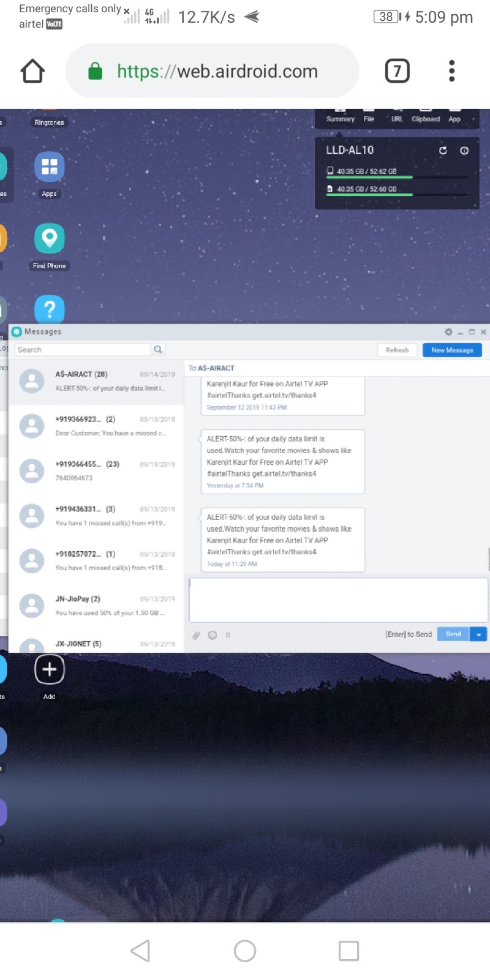
Task: Open Messages window settings gear
Action: [x=448, y=331]
